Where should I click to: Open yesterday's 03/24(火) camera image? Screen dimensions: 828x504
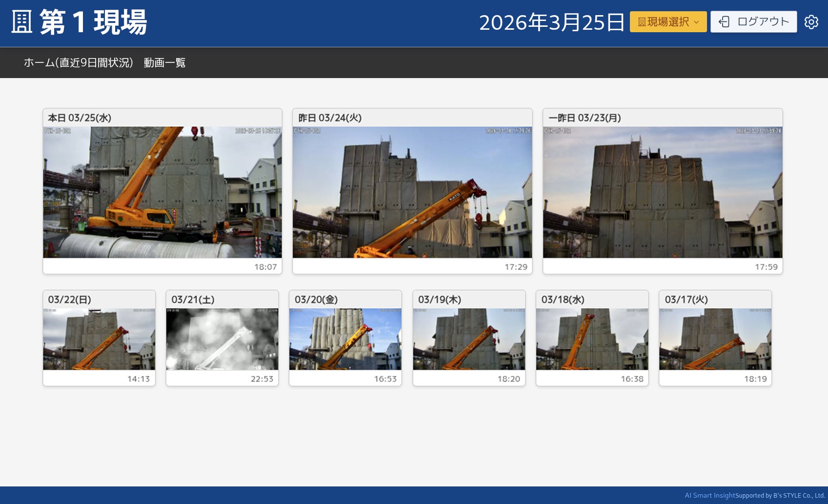(x=412, y=192)
